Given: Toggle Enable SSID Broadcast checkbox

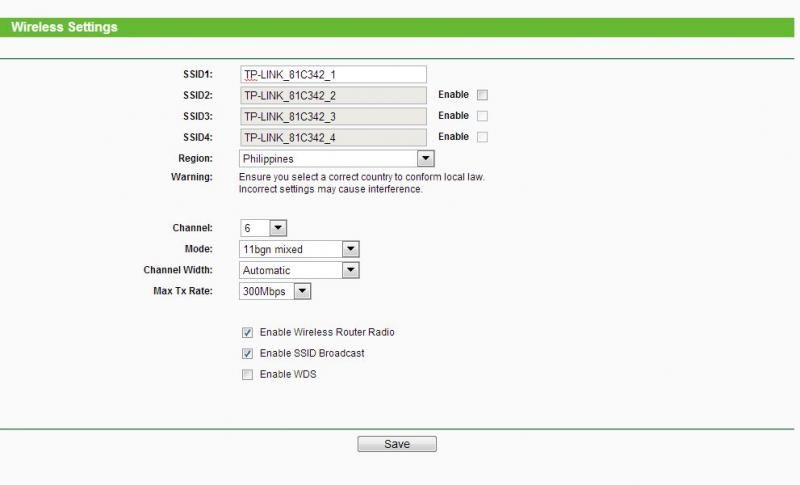Looking at the screenshot, I should coord(247,353).
